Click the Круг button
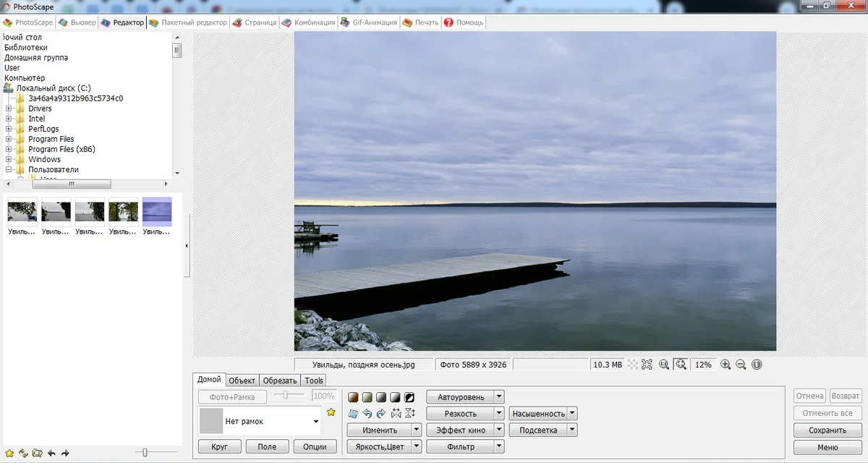Image resolution: width=868 pixels, height=463 pixels. coord(220,446)
